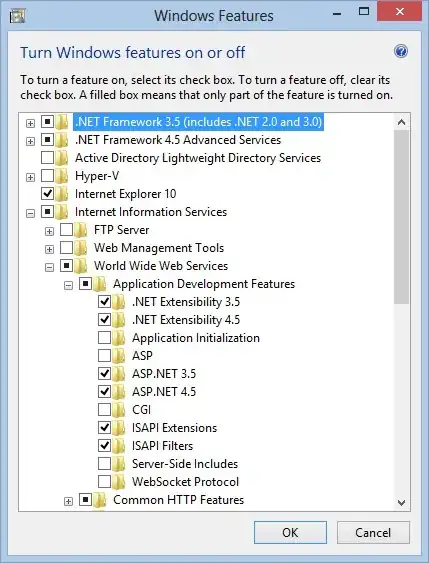
Task: Select the World Wide Web Services item
Action: point(161,266)
